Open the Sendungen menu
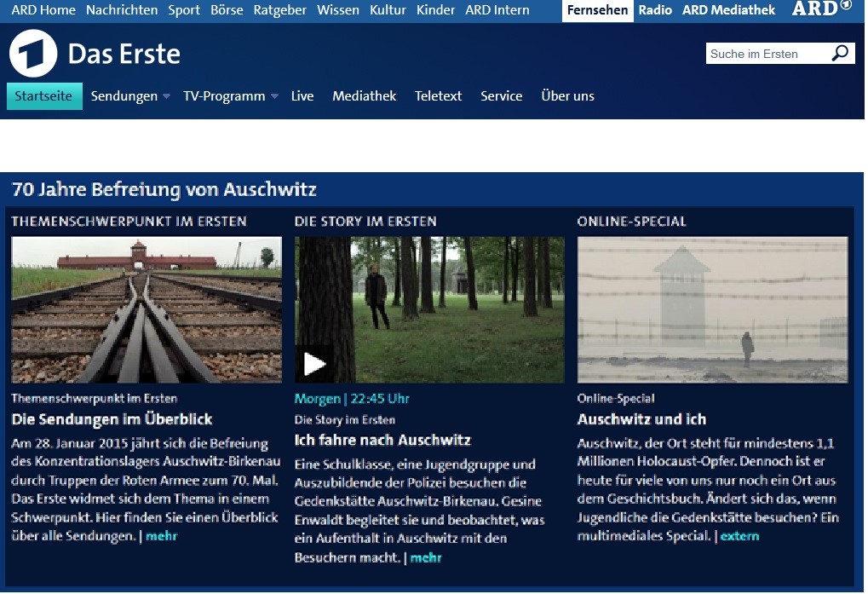868x594 pixels. click(x=124, y=96)
